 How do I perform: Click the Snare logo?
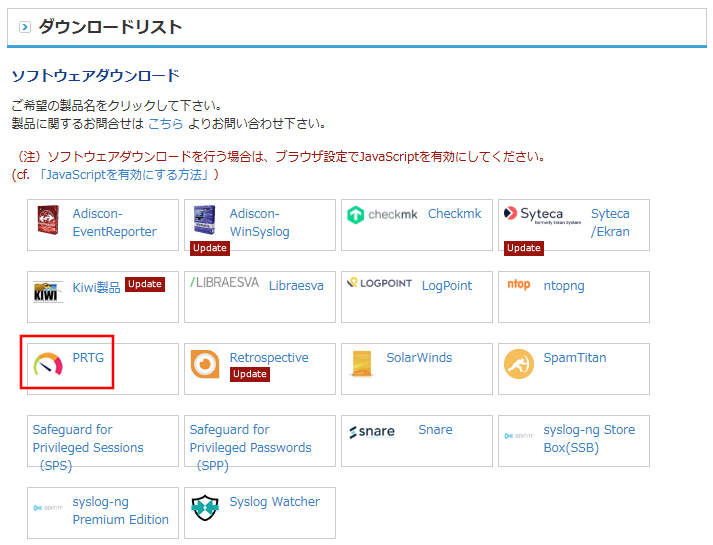coord(372,432)
